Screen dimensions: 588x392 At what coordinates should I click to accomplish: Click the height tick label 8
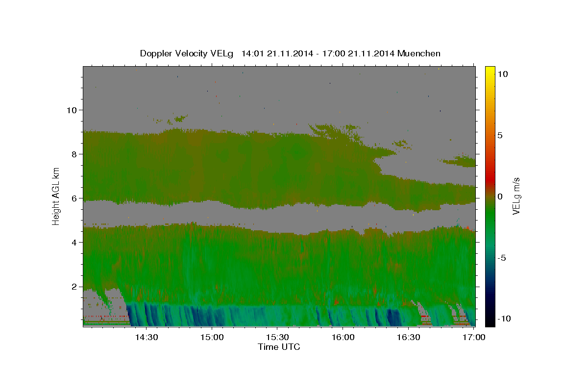point(74,154)
